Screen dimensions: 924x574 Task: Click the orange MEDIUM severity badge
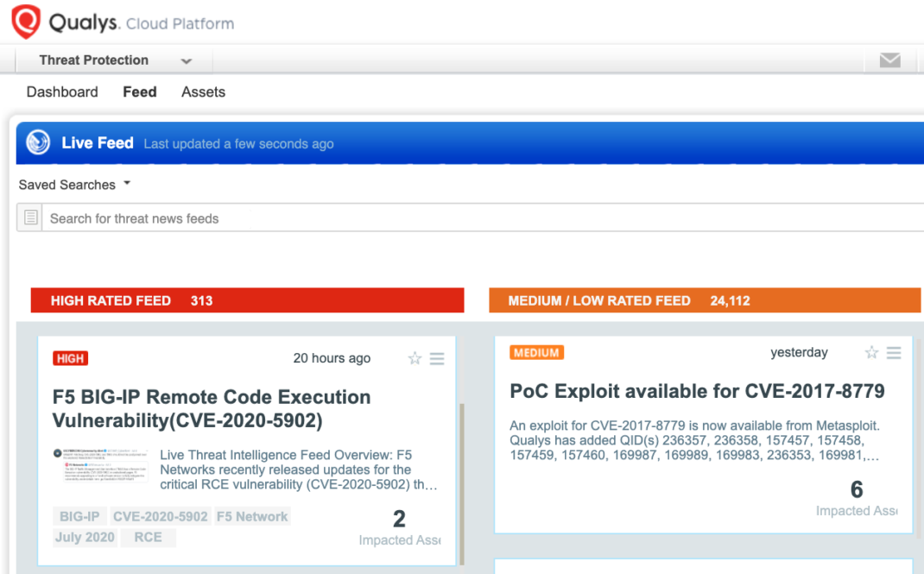pyautogui.click(x=536, y=353)
